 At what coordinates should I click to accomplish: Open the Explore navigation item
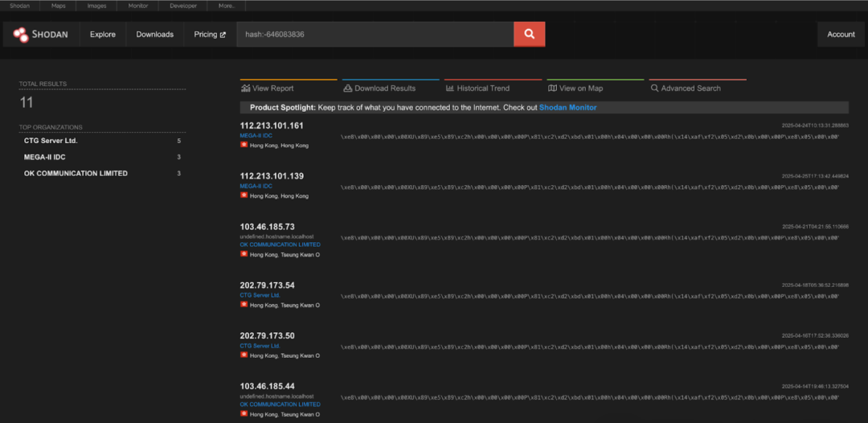(x=103, y=35)
